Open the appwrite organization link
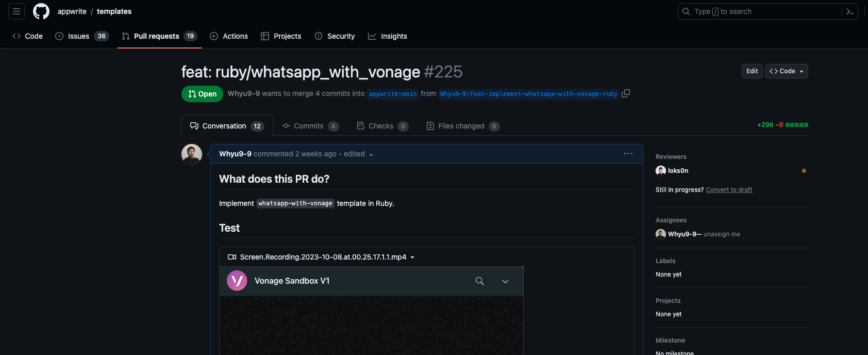This screenshot has width=868, height=355. point(72,11)
